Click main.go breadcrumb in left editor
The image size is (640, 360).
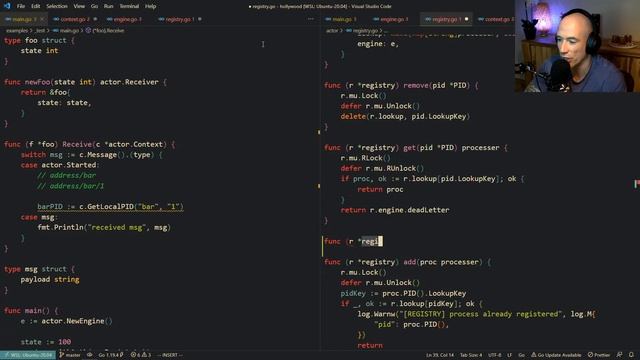[x=67, y=31]
